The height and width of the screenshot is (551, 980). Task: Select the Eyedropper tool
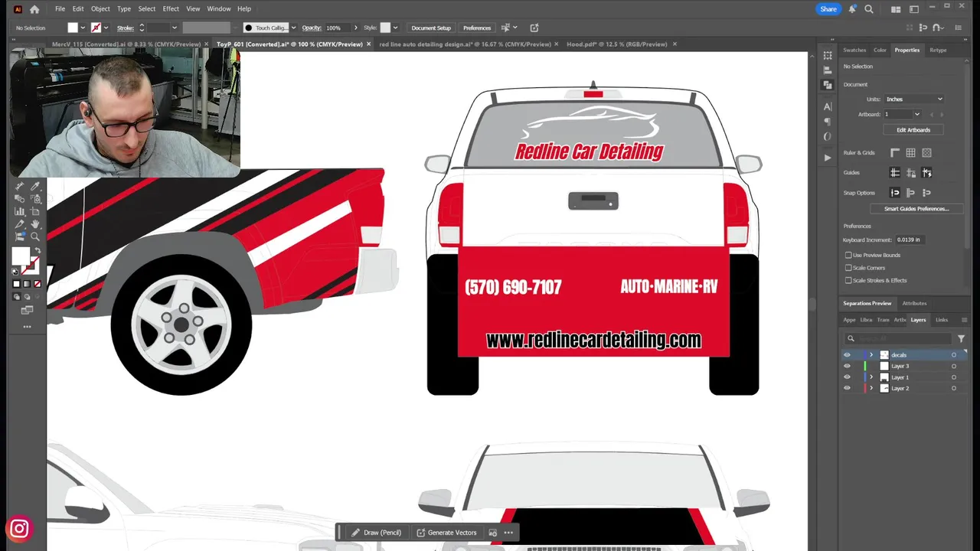(35, 186)
